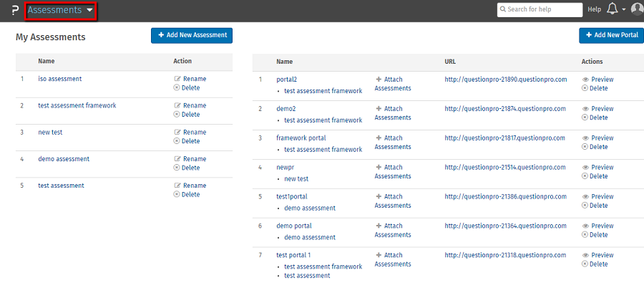
Task: Open the test portal 1 name link
Action: [293, 255]
